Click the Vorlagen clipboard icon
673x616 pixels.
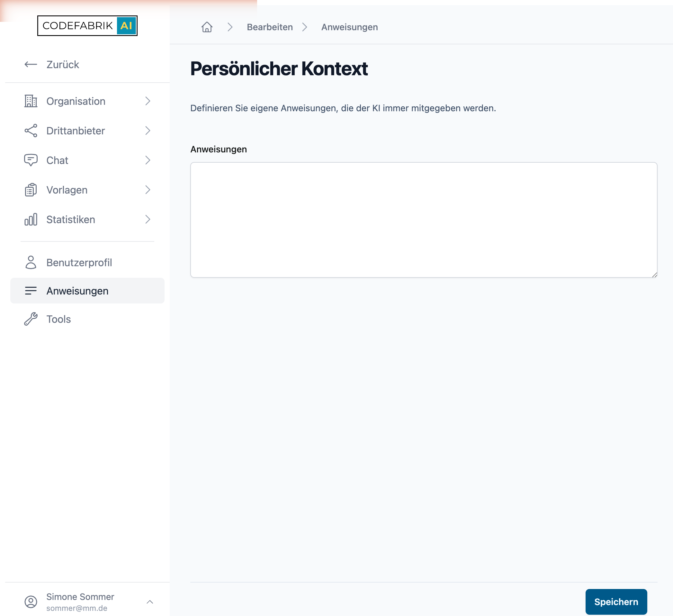[31, 190]
